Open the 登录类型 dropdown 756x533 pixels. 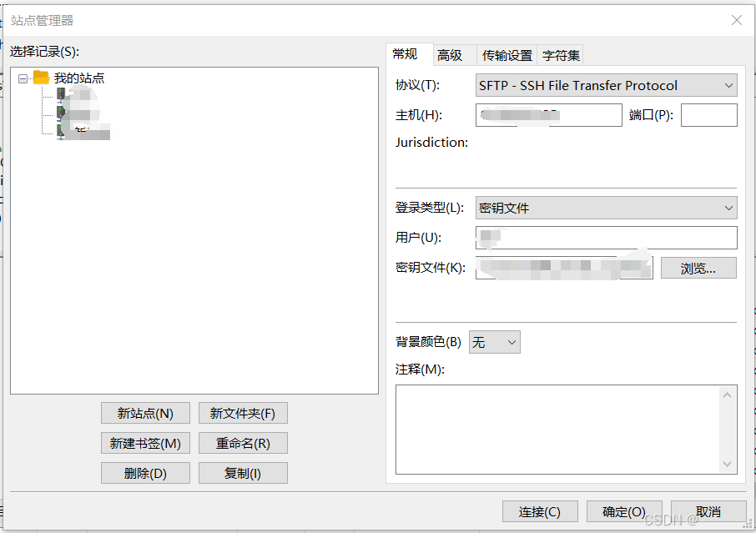pos(606,208)
